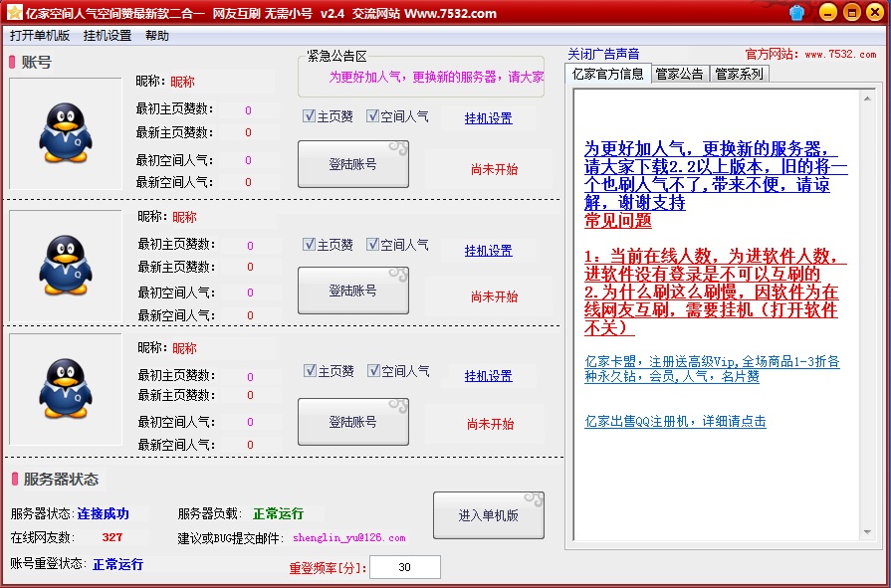The image size is (891, 588).
Task: Click the info panel's scroll-down arrow
Action: [x=867, y=532]
